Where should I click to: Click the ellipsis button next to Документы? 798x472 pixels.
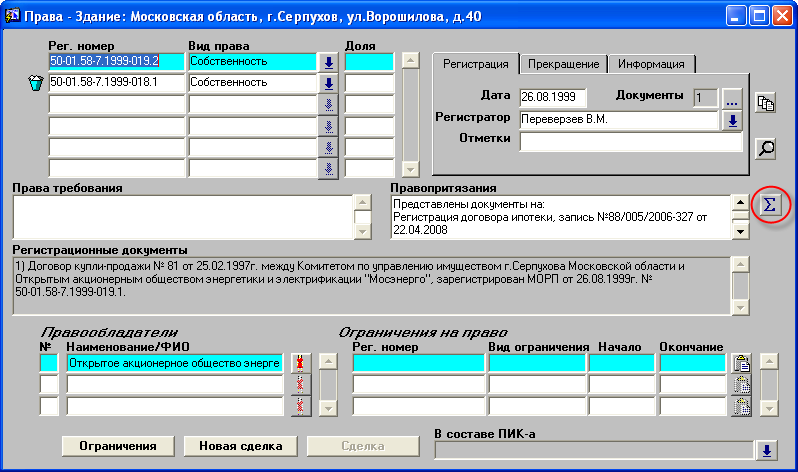[732, 98]
